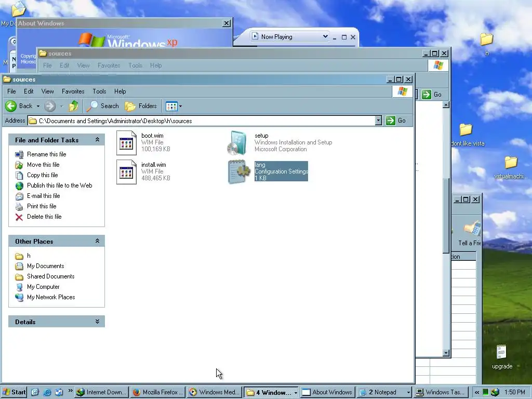Click Go button in background sources window

click(432, 95)
